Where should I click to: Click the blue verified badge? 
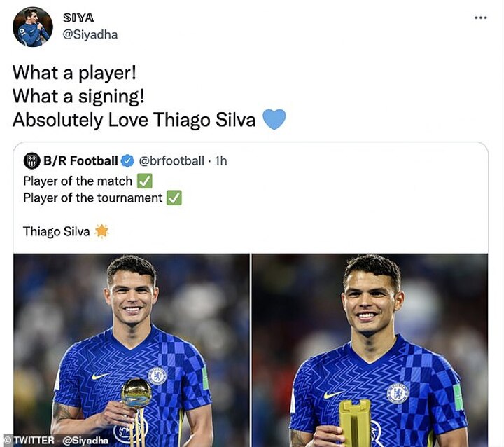coord(127,161)
